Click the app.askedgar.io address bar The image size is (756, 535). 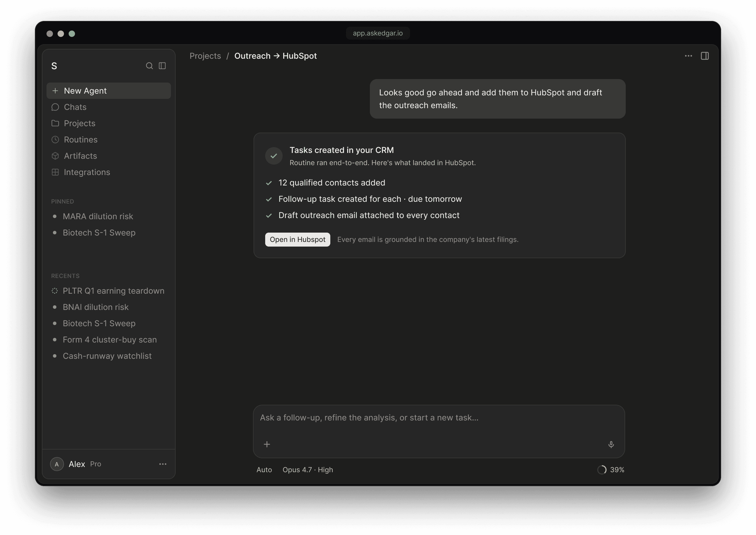tap(378, 33)
